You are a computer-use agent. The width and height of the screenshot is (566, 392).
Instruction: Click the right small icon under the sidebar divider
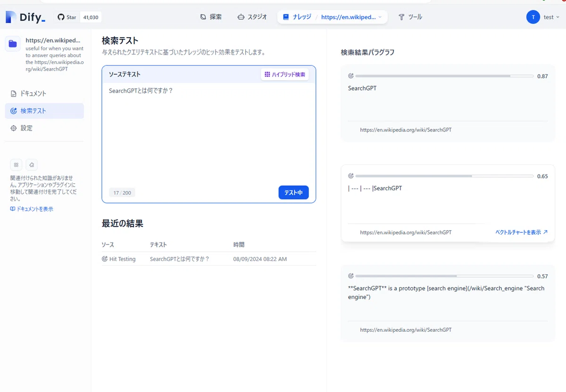32,165
